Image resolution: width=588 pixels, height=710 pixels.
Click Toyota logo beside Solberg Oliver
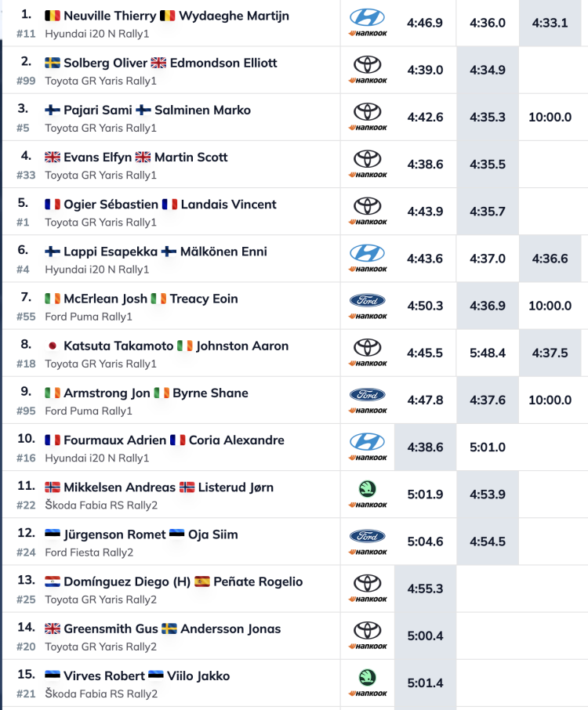tap(367, 64)
